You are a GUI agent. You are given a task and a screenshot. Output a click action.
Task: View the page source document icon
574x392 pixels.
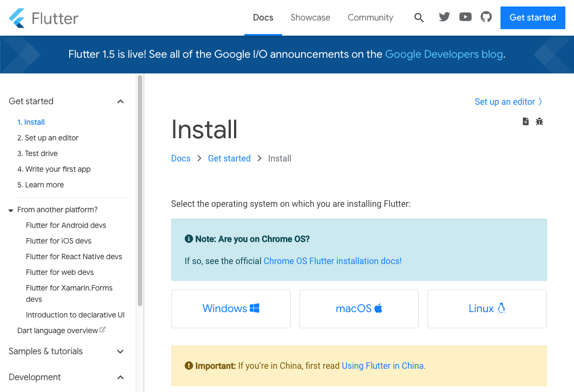525,121
